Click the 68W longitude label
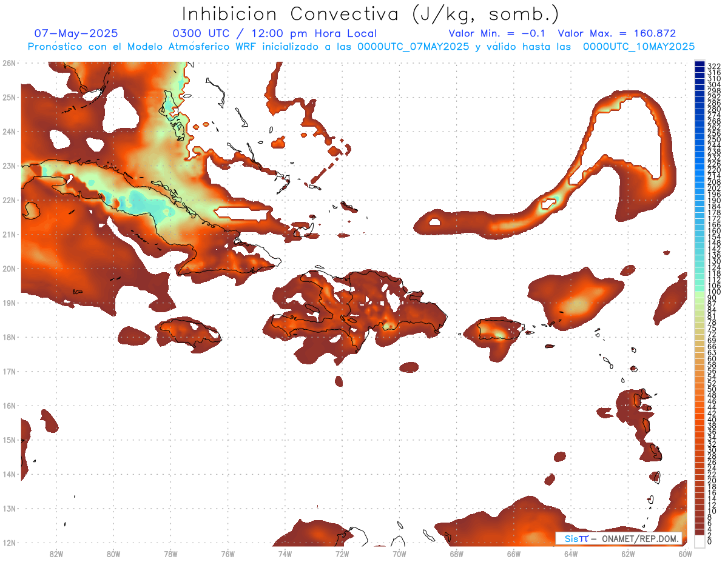 pyautogui.click(x=457, y=554)
